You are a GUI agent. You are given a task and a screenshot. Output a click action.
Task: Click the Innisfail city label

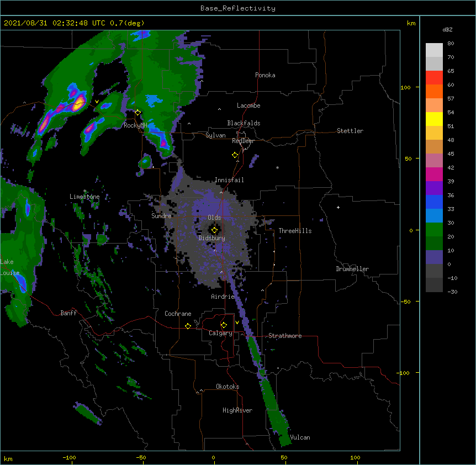229,180
